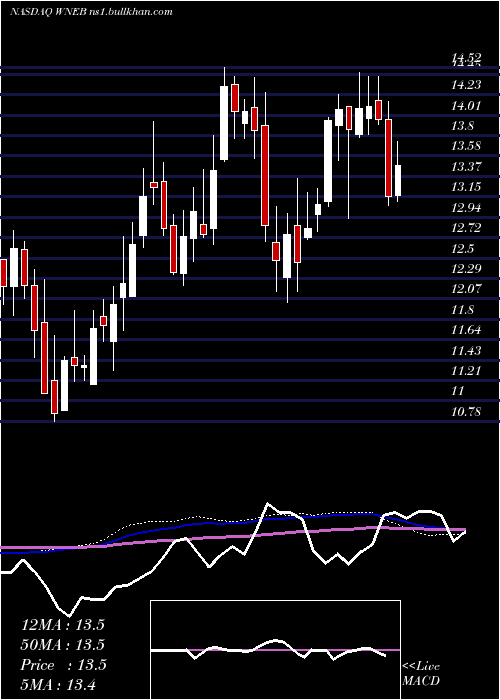Click the lowest candlestick near 10.78
This screenshot has width=500, height=700.
click(x=54, y=379)
